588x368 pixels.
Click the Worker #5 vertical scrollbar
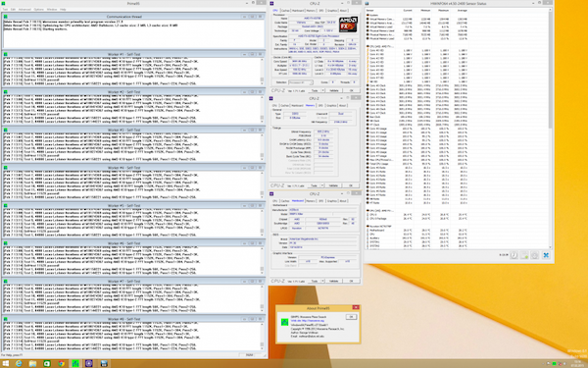262,223
